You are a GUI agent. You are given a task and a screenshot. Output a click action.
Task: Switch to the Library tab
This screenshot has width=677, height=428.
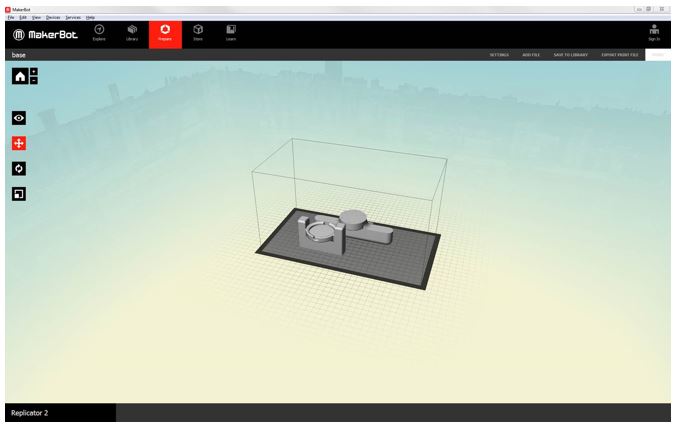pos(132,32)
